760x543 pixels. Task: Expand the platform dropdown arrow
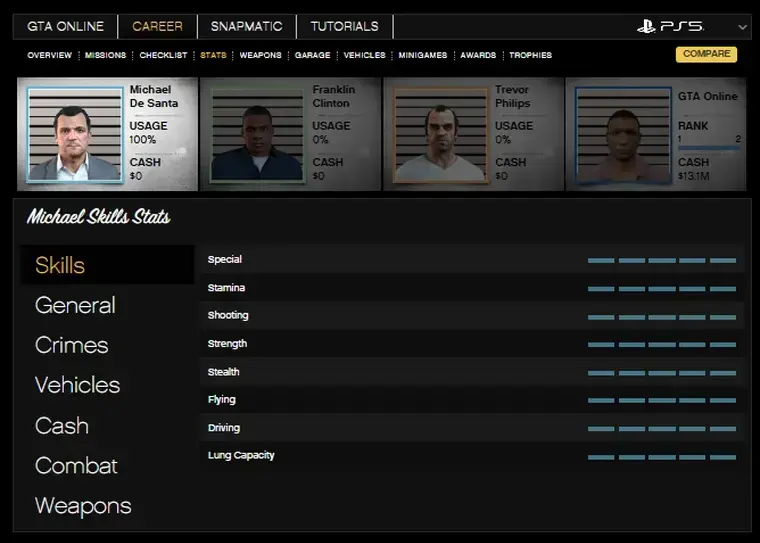click(x=742, y=27)
